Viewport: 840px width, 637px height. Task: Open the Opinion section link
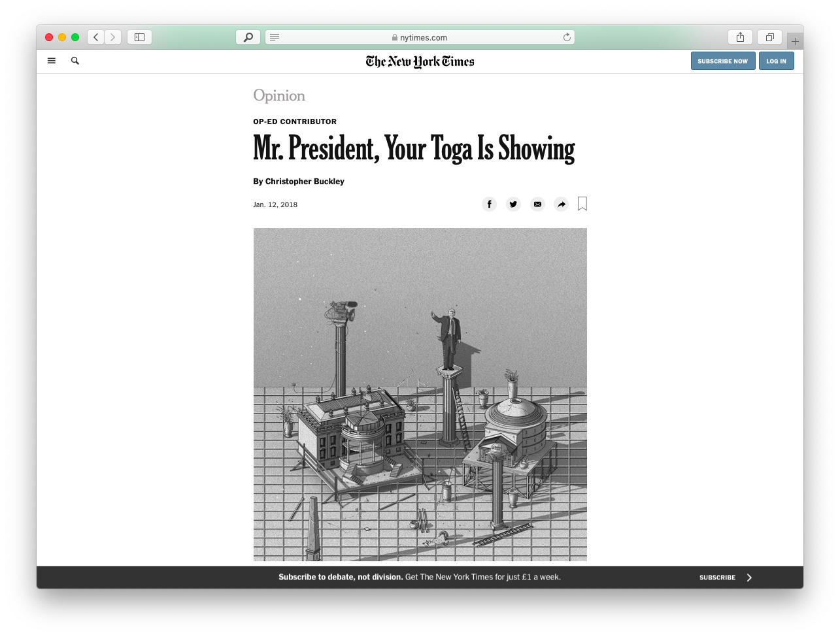tap(279, 96)
